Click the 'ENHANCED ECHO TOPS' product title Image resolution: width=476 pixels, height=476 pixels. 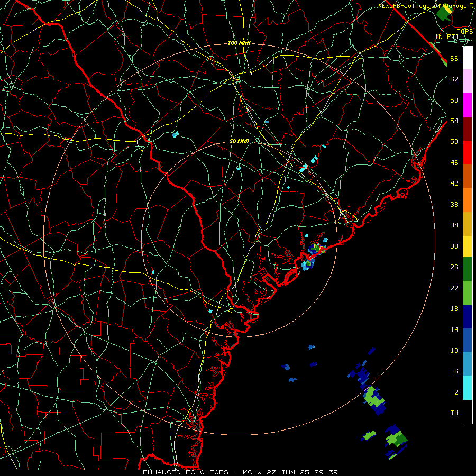click(186, 472)
